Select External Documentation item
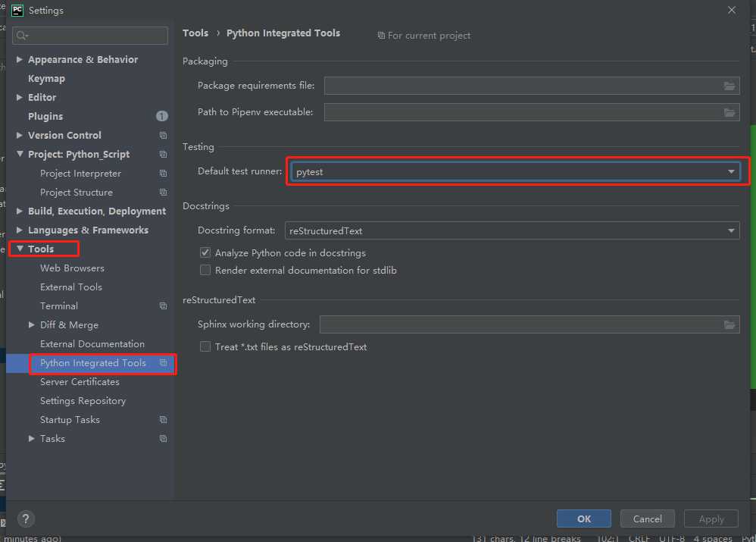 tap(92, 344)
